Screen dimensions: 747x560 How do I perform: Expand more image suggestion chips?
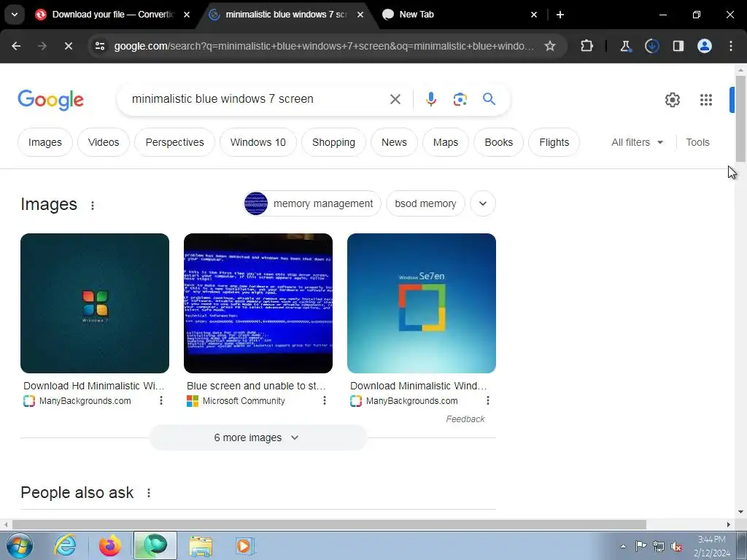[483, 203]
